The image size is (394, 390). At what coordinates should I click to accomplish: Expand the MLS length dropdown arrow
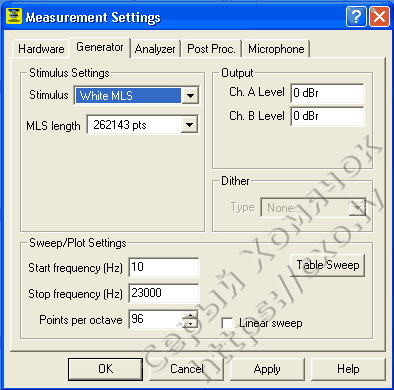190,125
